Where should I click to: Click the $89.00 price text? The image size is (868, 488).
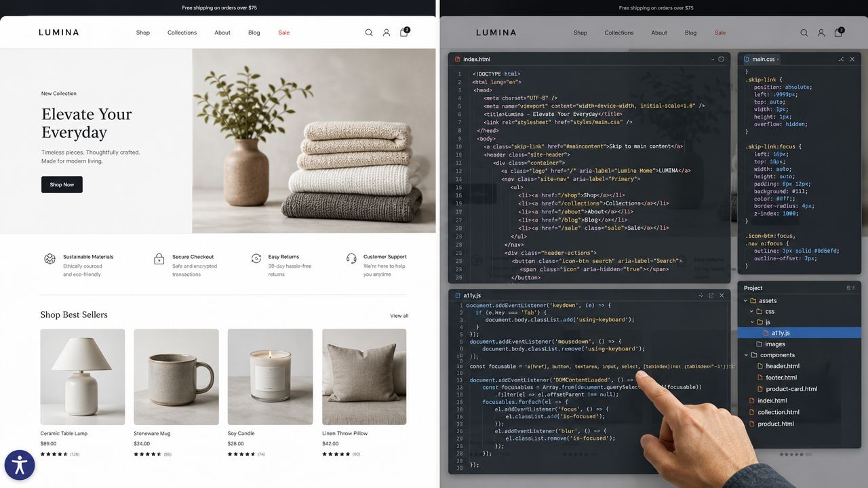(49, 444)
